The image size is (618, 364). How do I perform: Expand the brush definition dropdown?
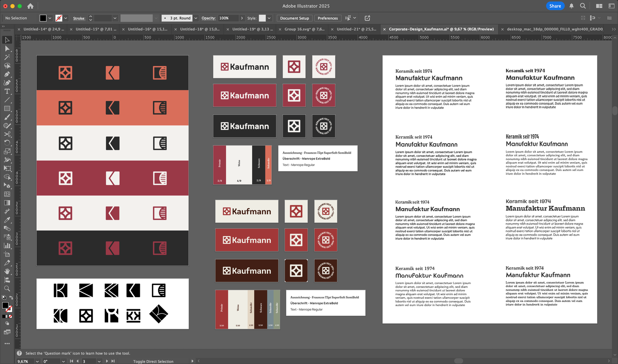click(196, 18)
